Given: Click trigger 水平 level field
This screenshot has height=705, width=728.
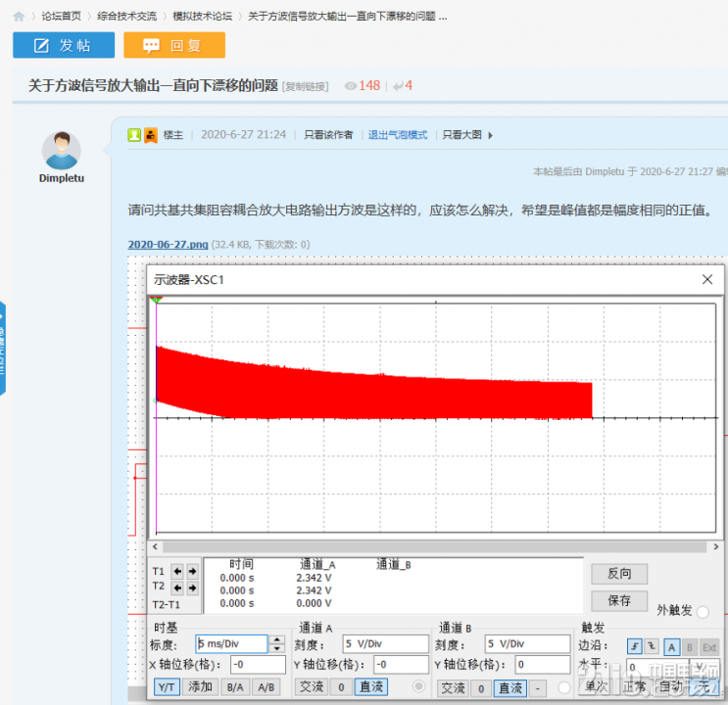Looking at the screenshot, I should (657, 667).
